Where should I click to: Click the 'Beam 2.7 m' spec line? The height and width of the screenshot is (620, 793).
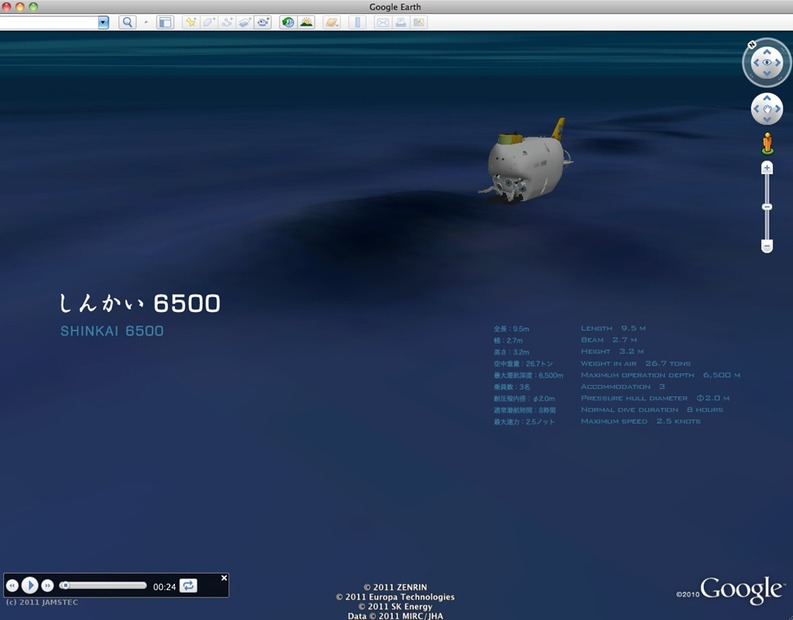[x=609, y=340]
